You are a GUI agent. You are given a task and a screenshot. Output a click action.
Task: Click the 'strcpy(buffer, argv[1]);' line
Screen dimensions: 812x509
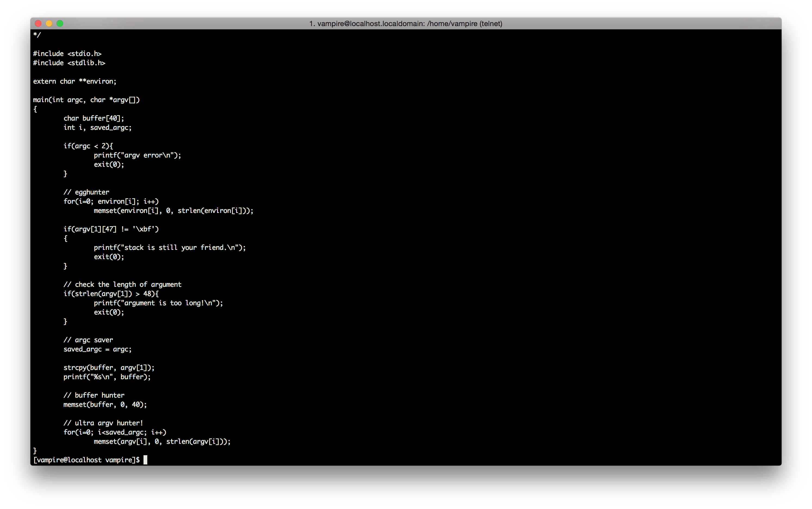point(109,367)
